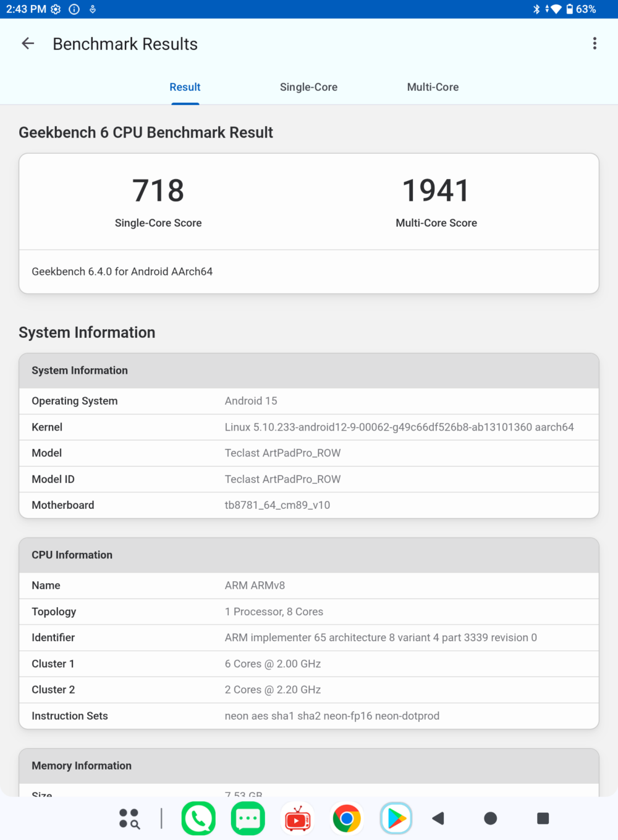Tap the Benchmark Results title
The image size is (618, 840).
click(x=125, y=44)
